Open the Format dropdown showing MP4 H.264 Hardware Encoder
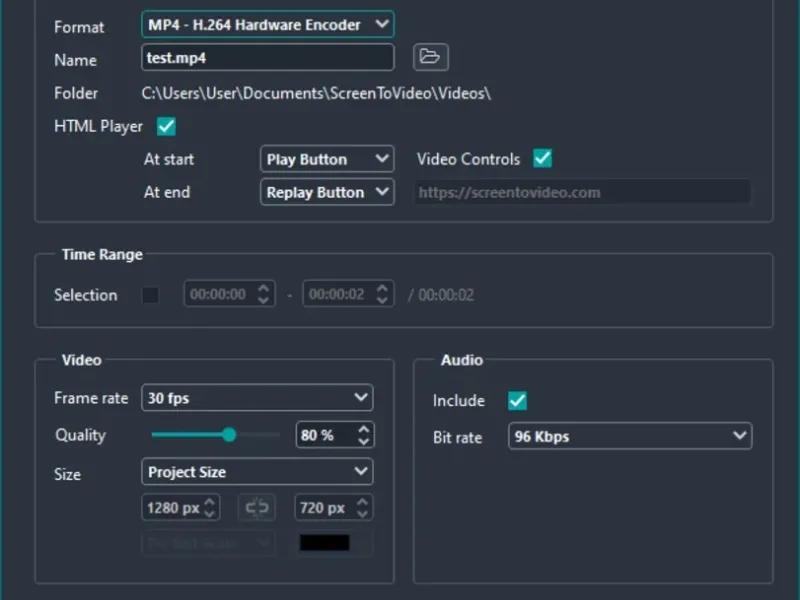 (267, 24)
